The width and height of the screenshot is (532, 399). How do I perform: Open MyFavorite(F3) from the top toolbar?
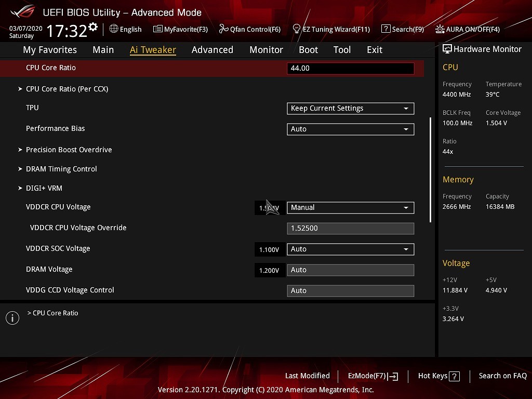point(158,29)
